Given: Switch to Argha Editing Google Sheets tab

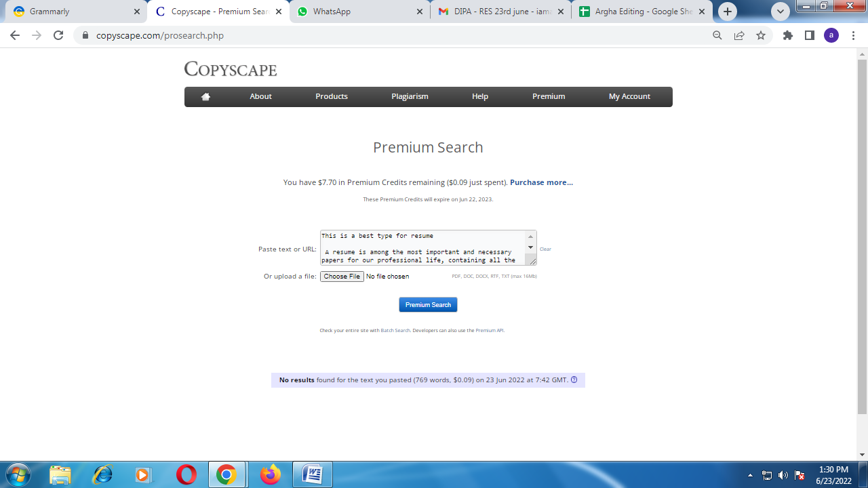Looking at the screenshot, I should pos(641,12).
